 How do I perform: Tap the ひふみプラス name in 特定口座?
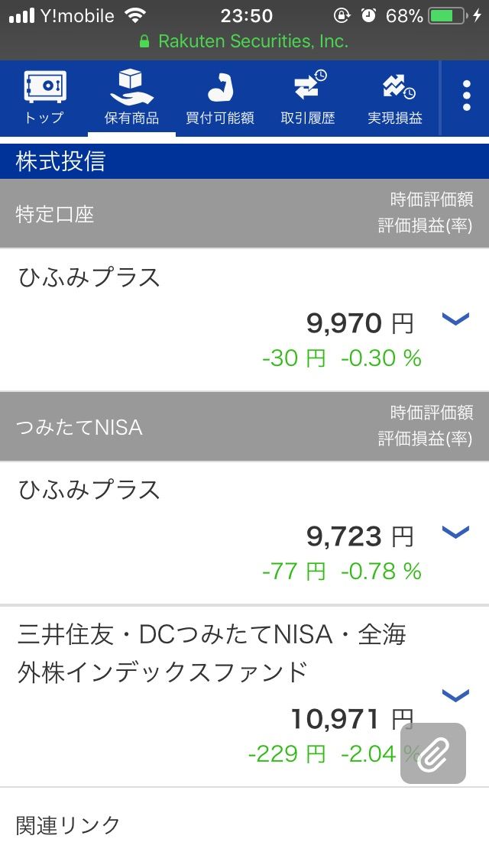pyautogui.click(x=89, y=277)
